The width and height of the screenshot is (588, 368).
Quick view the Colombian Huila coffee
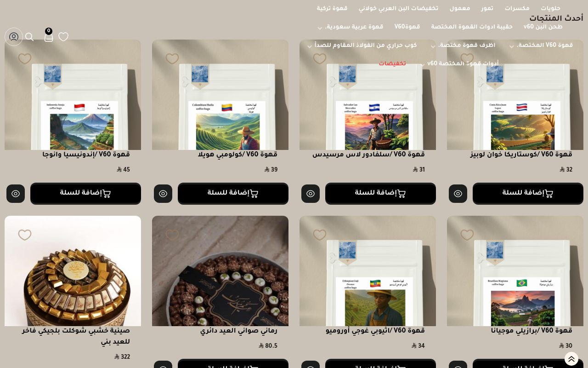coord(163,194)
